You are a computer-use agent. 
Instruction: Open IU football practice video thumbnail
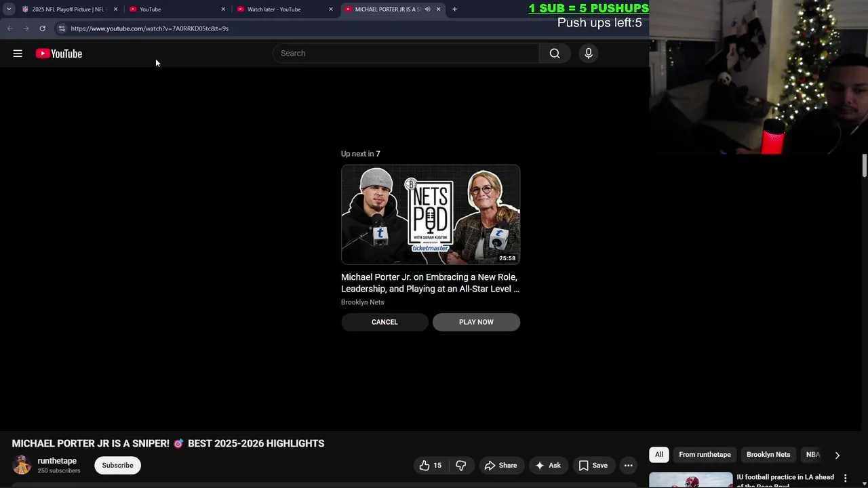click(691, 480)
